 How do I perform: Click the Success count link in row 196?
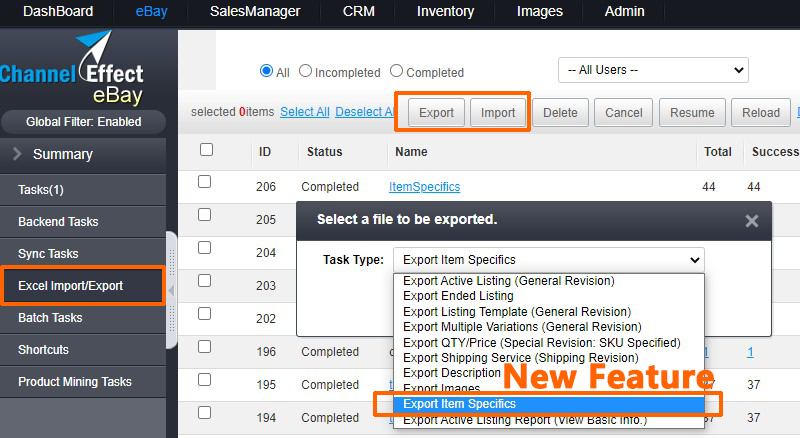[750, 352]
